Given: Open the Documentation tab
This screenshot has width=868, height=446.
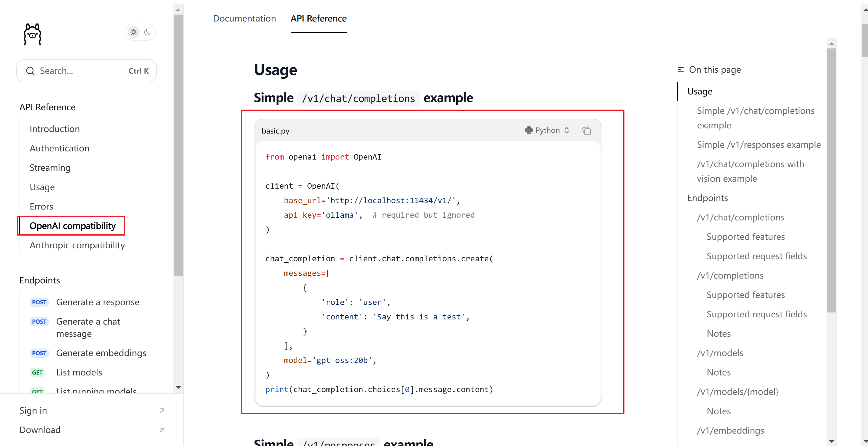Looking at the screenshot, I should [x=244, y=18].
